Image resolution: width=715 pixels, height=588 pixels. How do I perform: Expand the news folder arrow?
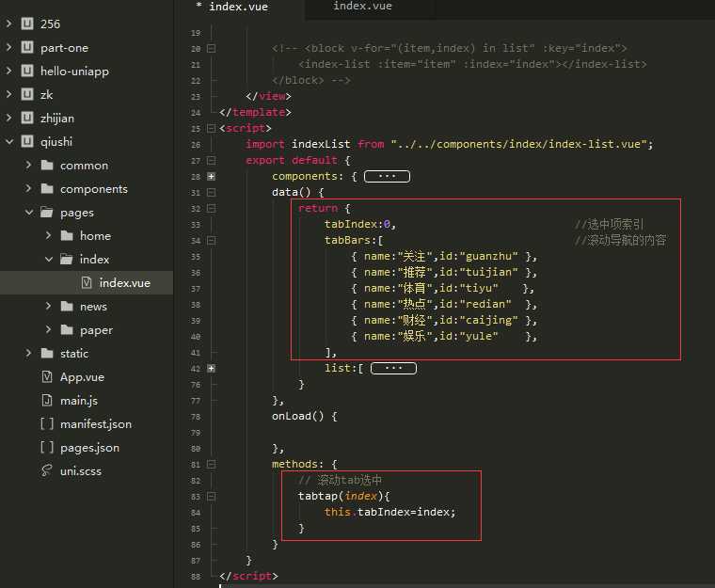point(48,306)
